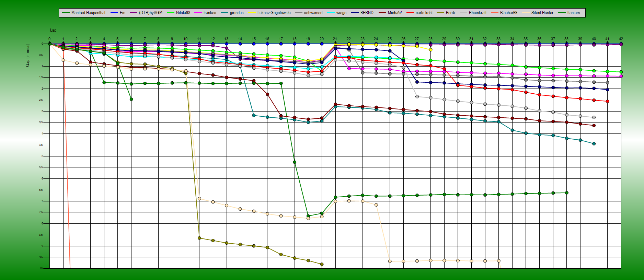Viewport: 644px width, 280px height.
Task: Click Manfred Haupenthal's green point at lap 19
Action: (x=308, y=216)
